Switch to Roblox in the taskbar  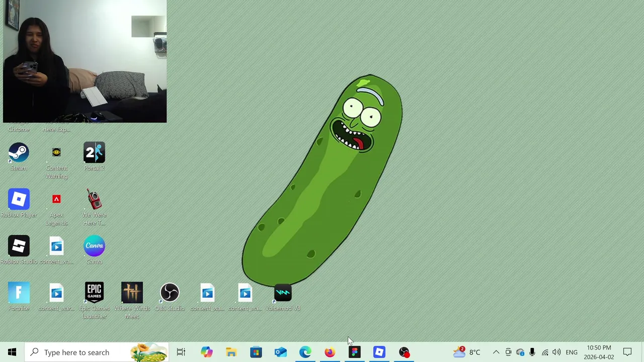point(379,352)
